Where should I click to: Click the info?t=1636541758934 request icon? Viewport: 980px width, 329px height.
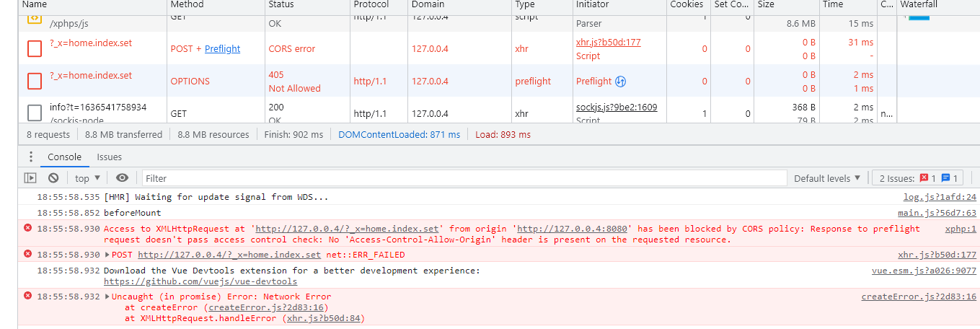point(35,113)
